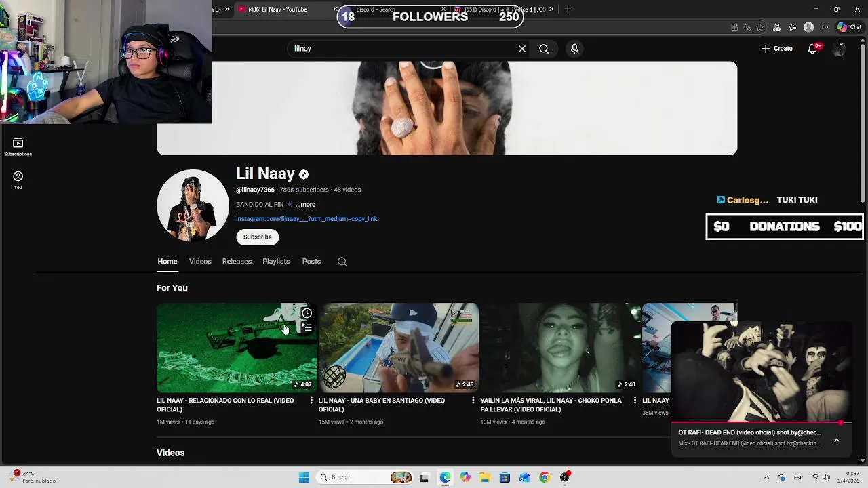Open the YouTube notifications bell
868x488 pixels.
pos(813,49)
